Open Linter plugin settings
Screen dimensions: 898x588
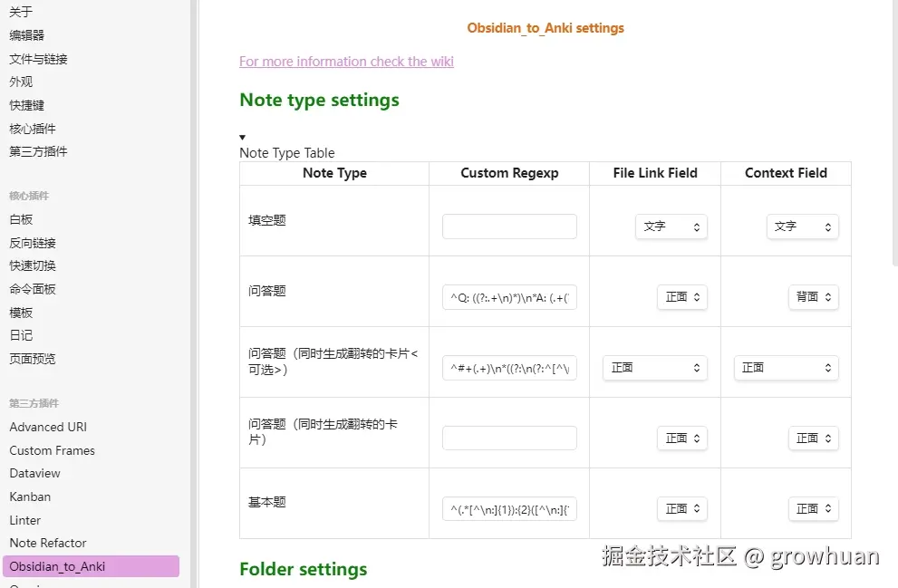click(25, 520)
